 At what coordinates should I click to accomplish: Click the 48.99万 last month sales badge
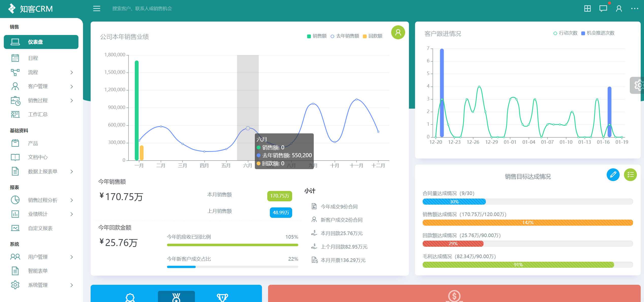click(281, 212)
